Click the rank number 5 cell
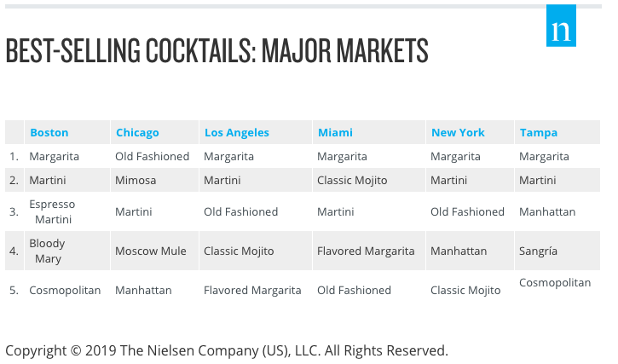The image size is (618, 364). pyautogui.click(x=14, y=290)
